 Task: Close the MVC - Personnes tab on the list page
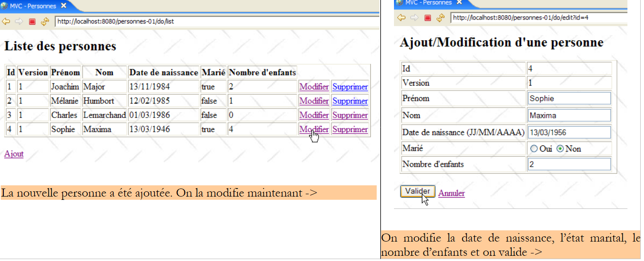(64, 6)
